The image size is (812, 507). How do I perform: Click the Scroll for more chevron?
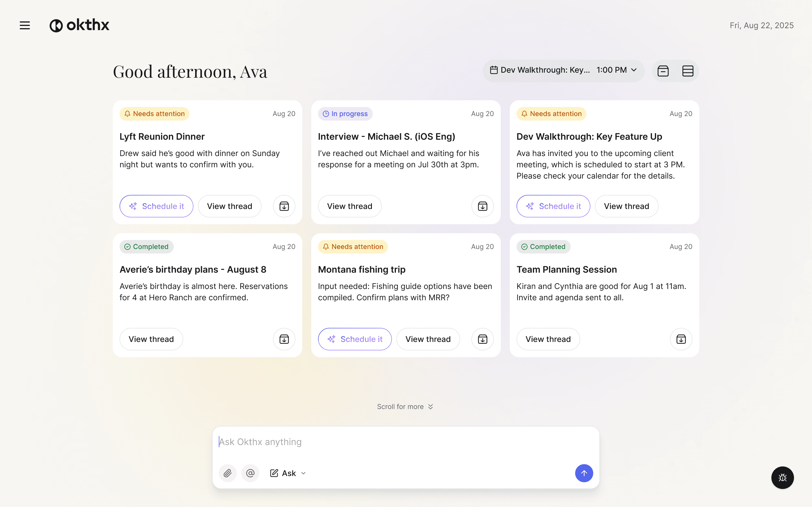click(x=431, y=406)
